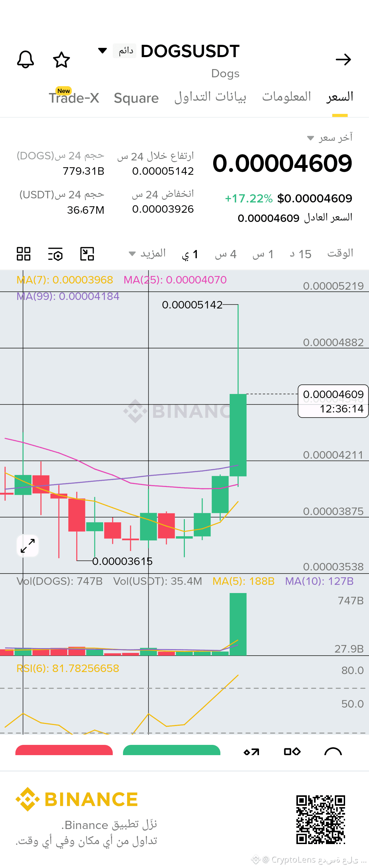Switch to the Square tab

pos(136,98)
